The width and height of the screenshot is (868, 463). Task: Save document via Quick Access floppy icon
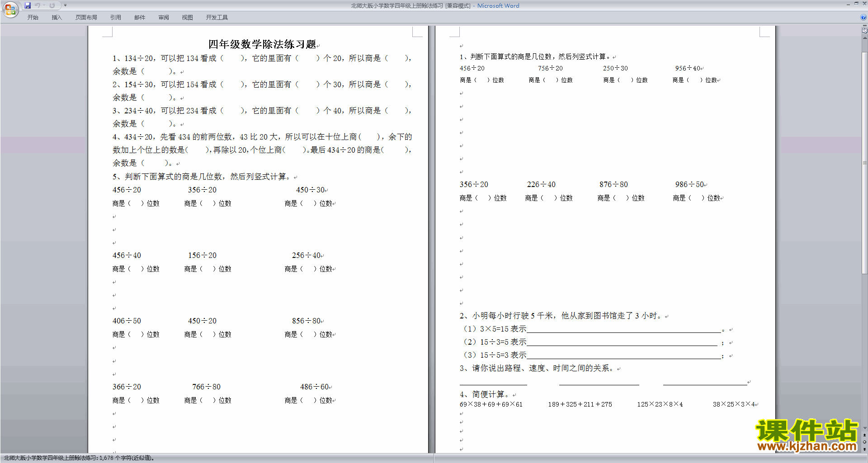point(28,5)
